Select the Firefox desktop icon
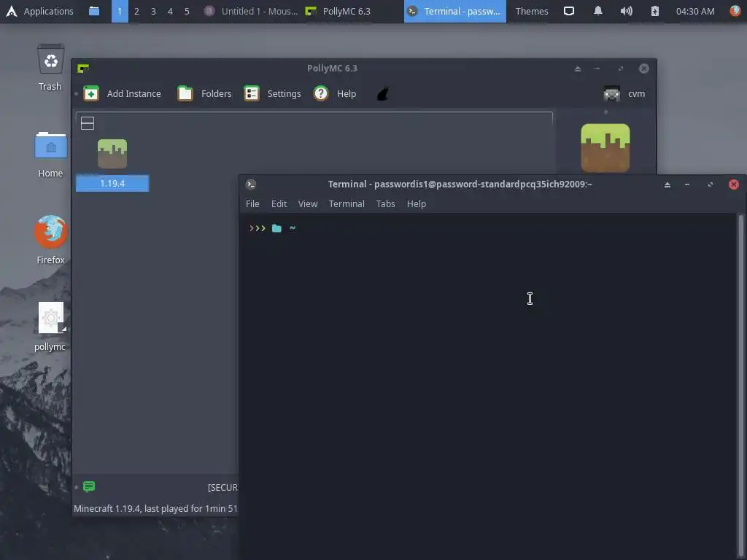The height and width of the screenshot is (560, 747). coord(50,241)
